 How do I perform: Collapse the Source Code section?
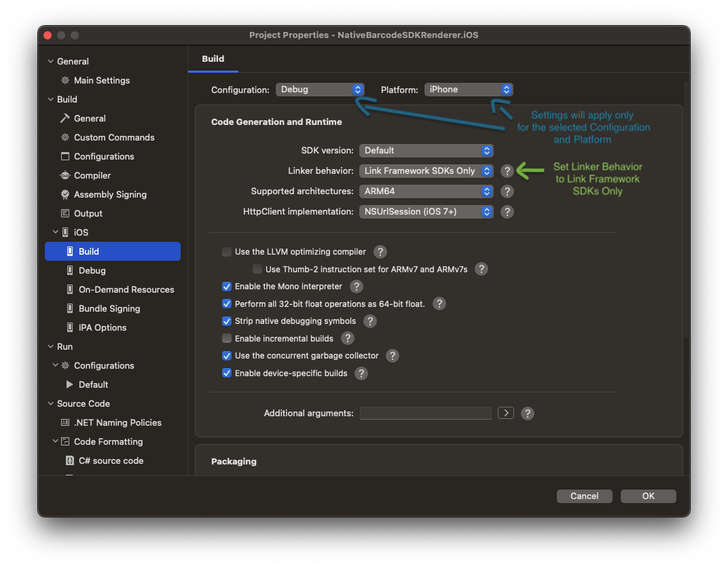pos(50,403)
